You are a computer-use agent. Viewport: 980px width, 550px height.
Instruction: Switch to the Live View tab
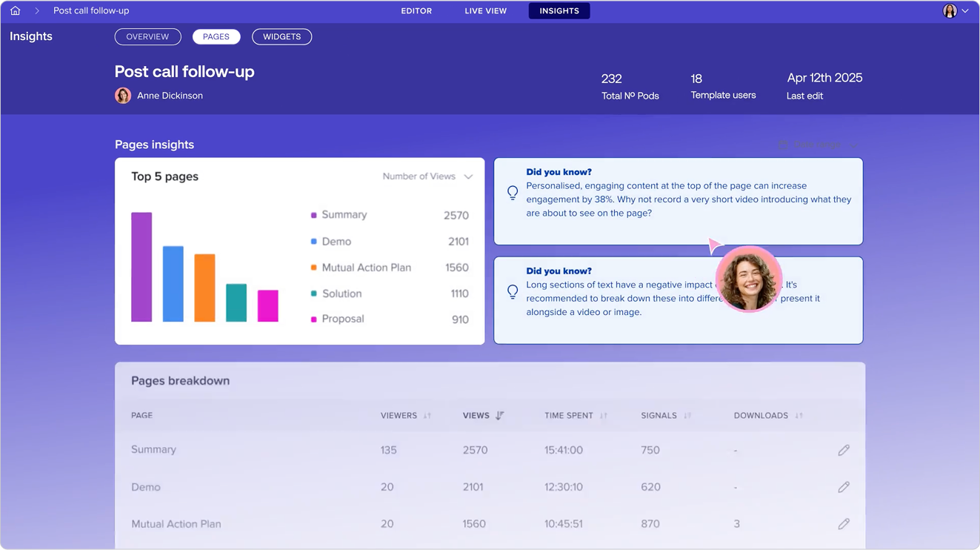pyautogui.click(x=486, y=11)
